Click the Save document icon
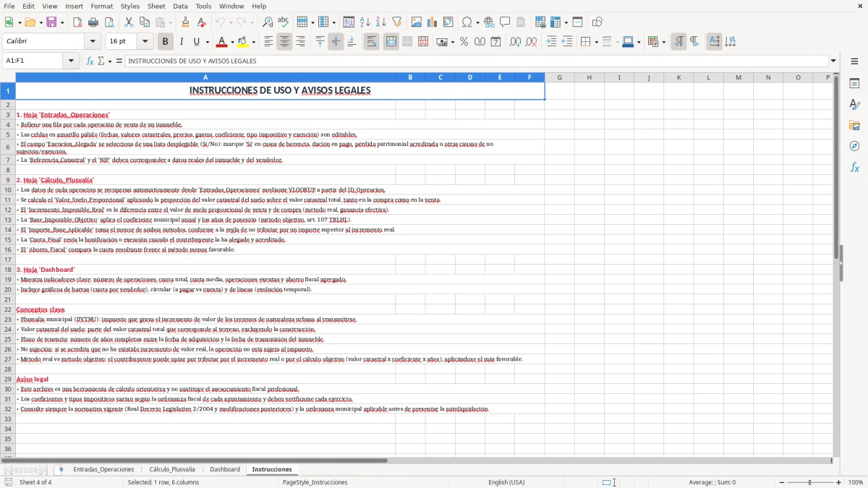This screenshot has width=868, height=488. [x=51, y=22]
